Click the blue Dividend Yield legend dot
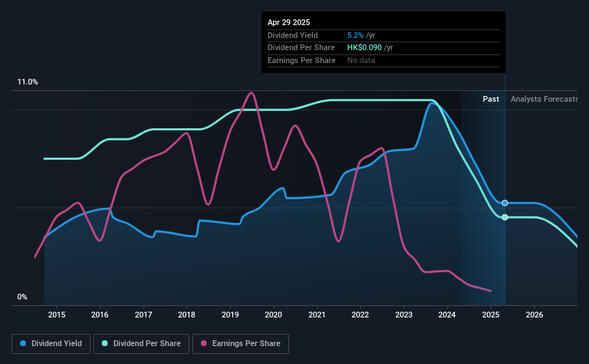This screenshot has height=364, width=589. 23,343
